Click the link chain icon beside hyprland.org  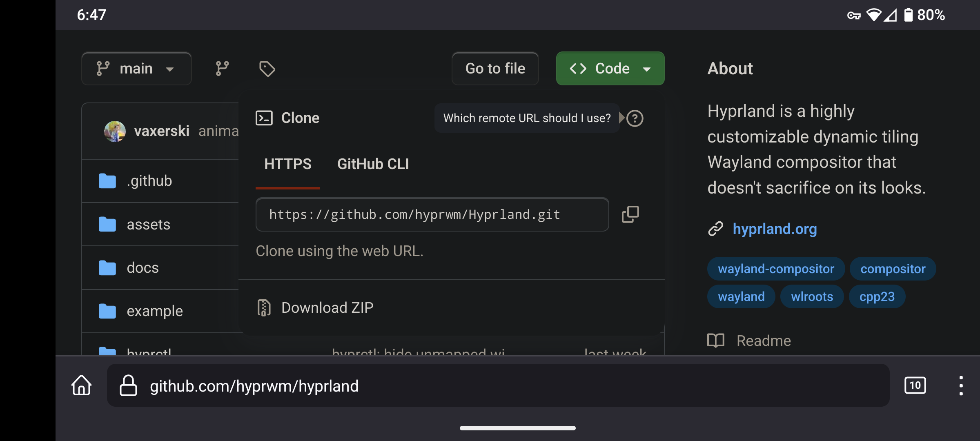716,229
